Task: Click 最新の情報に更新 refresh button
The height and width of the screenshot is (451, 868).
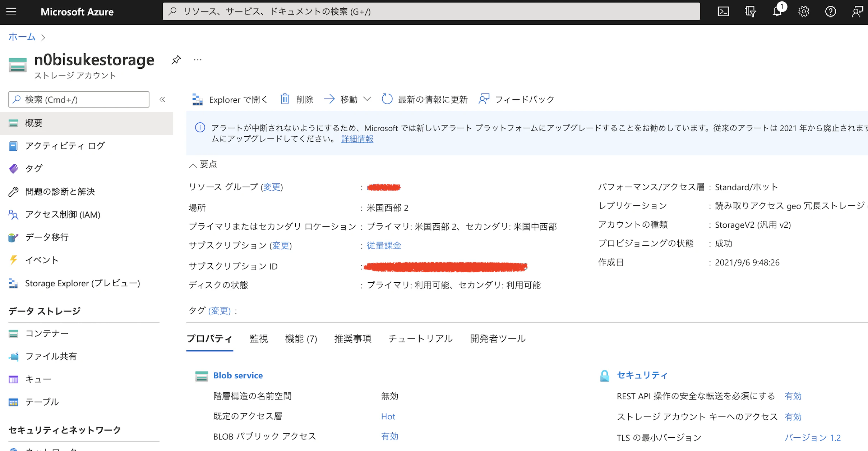Action: coord(425,99)
